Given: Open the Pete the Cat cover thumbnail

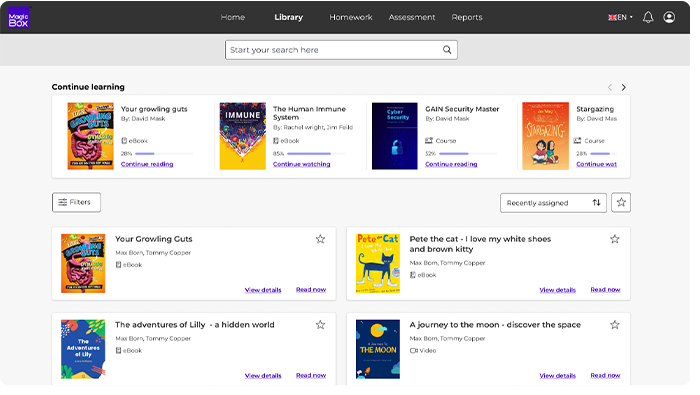Looking at the screenshot, I should tap(378, 263).
